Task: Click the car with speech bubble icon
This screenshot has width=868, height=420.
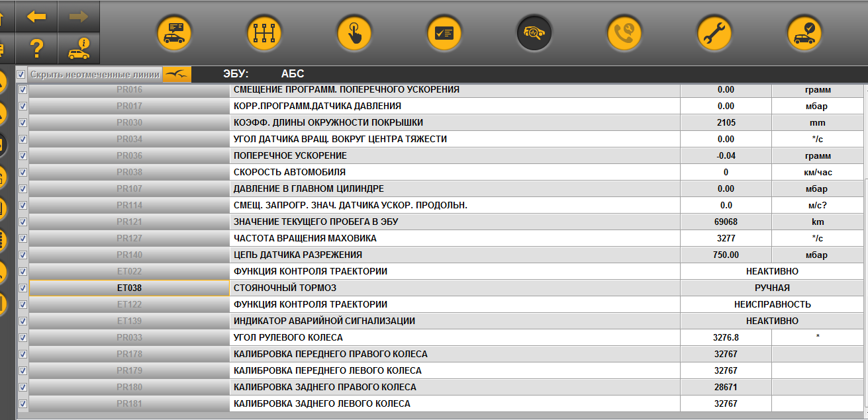Action: click(174, 32)
